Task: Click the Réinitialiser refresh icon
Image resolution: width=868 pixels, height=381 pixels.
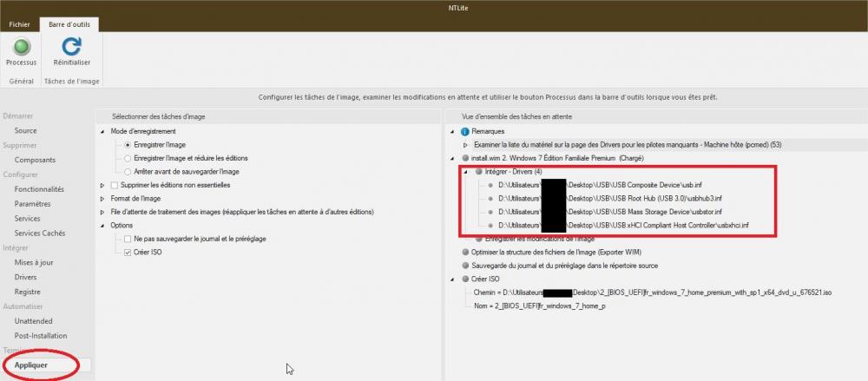Action: 71,47
